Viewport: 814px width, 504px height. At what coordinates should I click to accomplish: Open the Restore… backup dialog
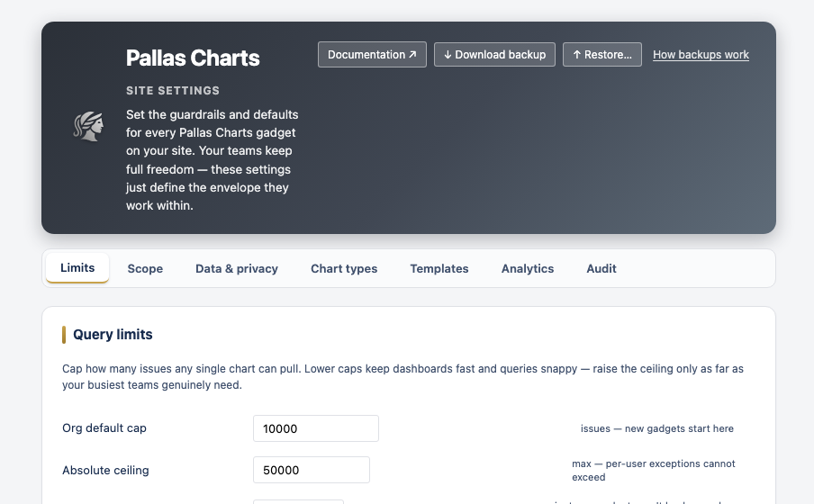click(x=602, y=55)
